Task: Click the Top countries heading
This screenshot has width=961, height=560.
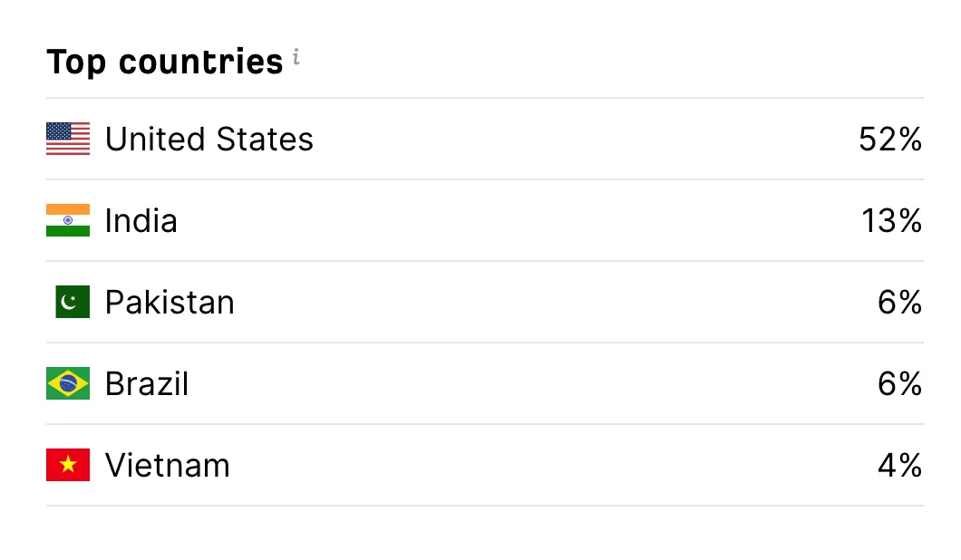Action: pos(165,62)
